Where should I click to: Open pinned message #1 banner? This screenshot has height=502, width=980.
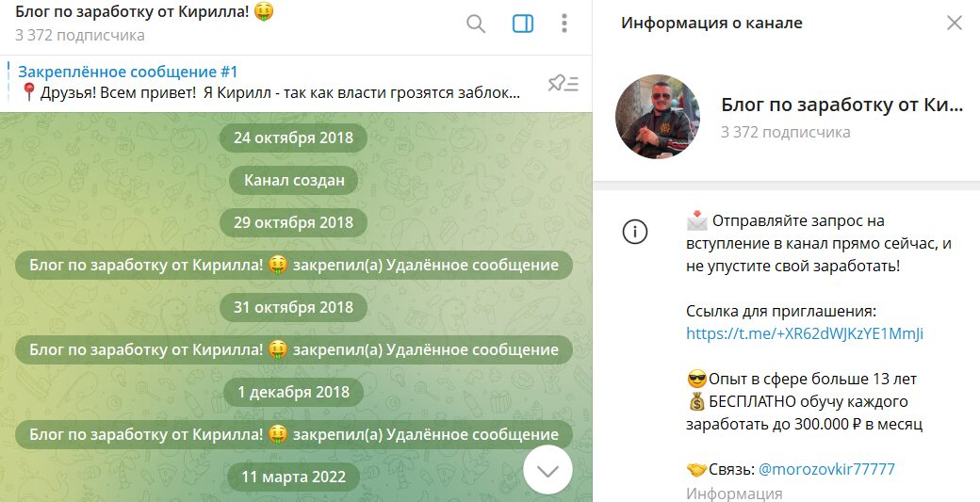[269, 83]
